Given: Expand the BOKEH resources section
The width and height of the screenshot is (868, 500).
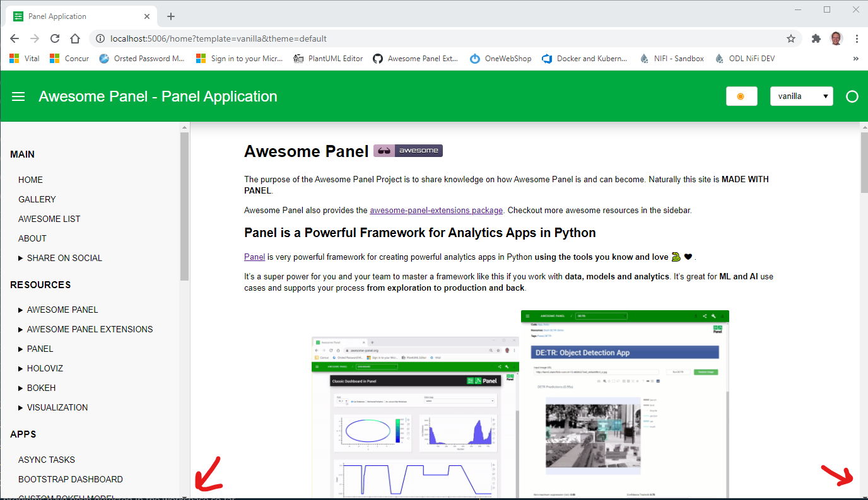Looking at the screenshot, I should coord(40,387).
